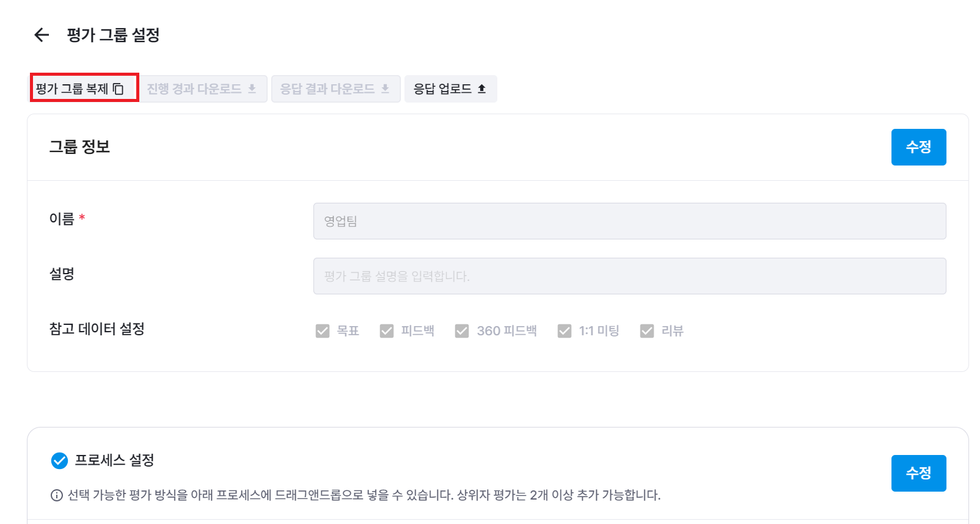Click the 설명 description input field
Viewport: 980px width, 524px height.
click(x=629, y=276)
